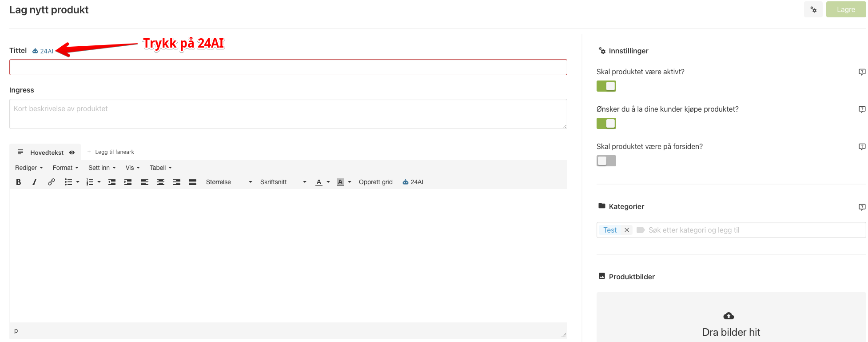Open help for Kategorier section
This screenshot has width=868, height=342.
(862, 207)
